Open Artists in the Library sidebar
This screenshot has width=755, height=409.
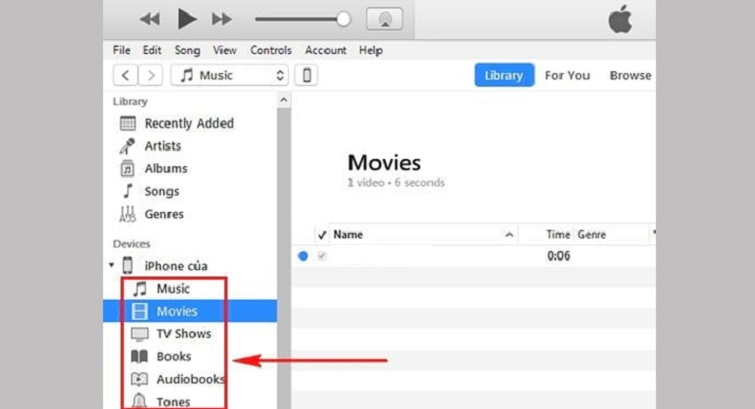pos(162,146)
